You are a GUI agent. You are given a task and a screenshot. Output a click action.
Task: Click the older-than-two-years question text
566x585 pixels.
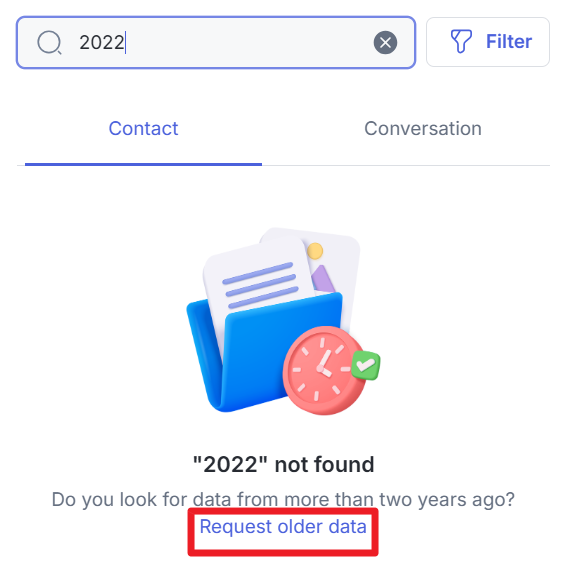coord(283,499)
